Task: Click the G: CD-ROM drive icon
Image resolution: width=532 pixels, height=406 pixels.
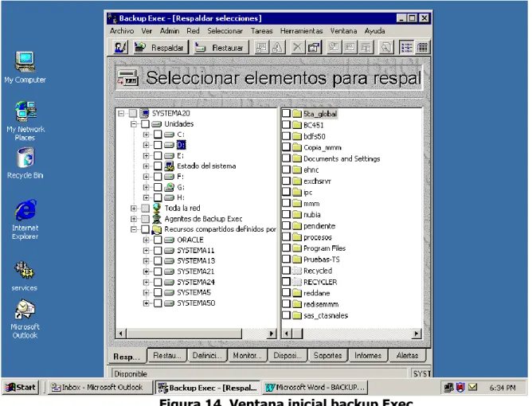Action: click(170, 187)
